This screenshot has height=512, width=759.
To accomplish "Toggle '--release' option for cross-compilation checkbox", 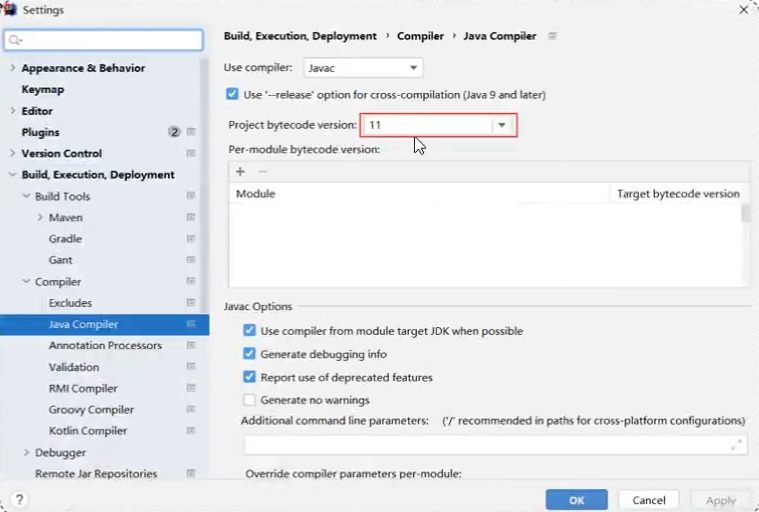I will click(x=232, y=94).
